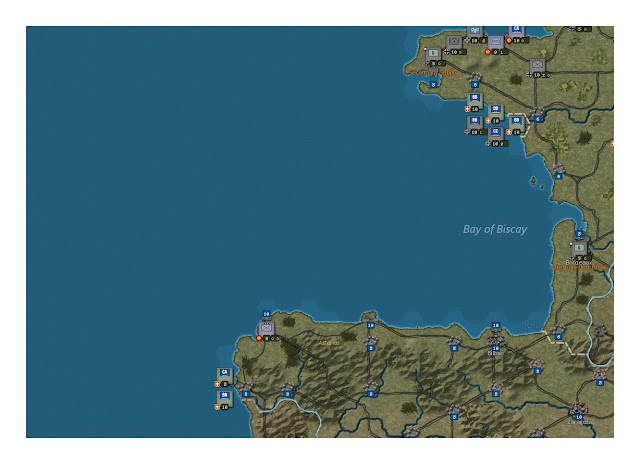Screen dimensions: 640x464
Task: Click the Bilbao name label
Action: (496, 353)
